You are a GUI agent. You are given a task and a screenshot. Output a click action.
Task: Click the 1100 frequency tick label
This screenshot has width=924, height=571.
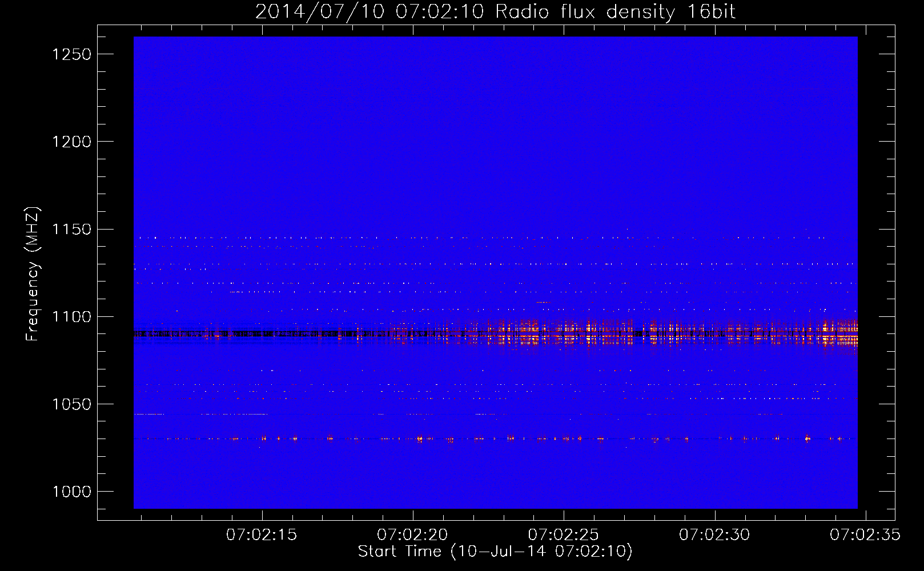tap(71, 317)
